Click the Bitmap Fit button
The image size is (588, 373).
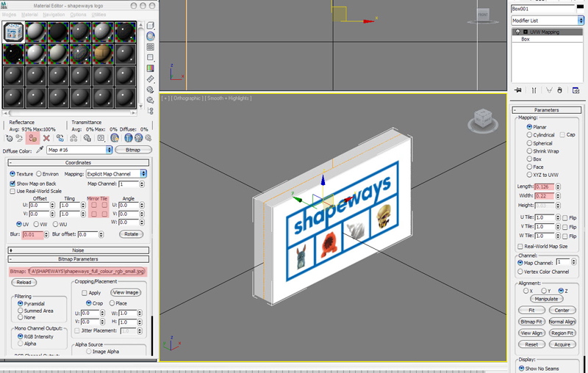[x=530, y=322]
